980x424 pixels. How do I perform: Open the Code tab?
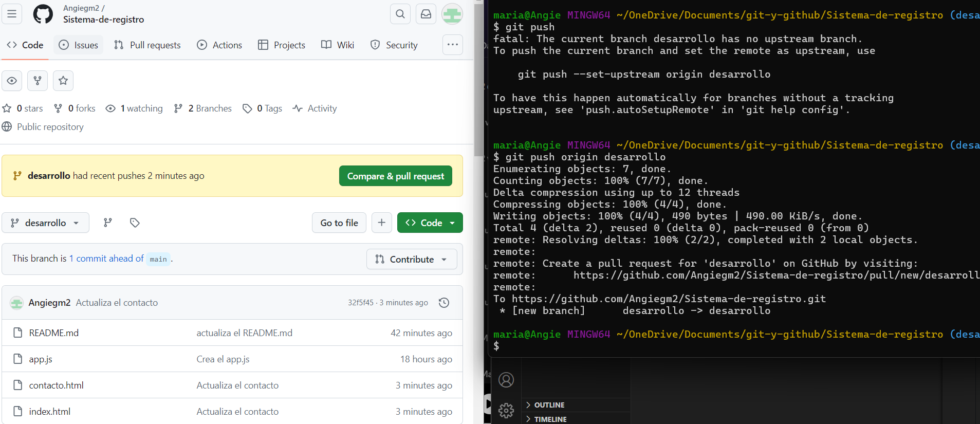coord(25,45)
